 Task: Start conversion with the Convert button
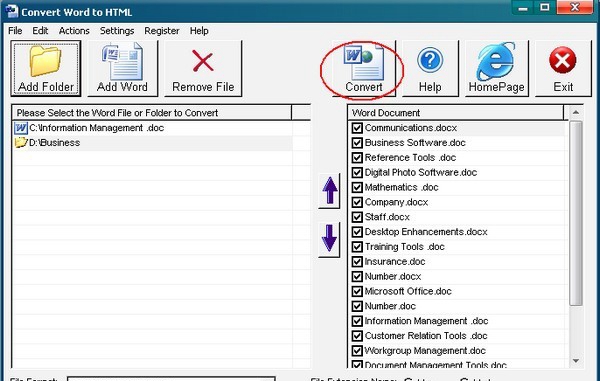[364, 68]
